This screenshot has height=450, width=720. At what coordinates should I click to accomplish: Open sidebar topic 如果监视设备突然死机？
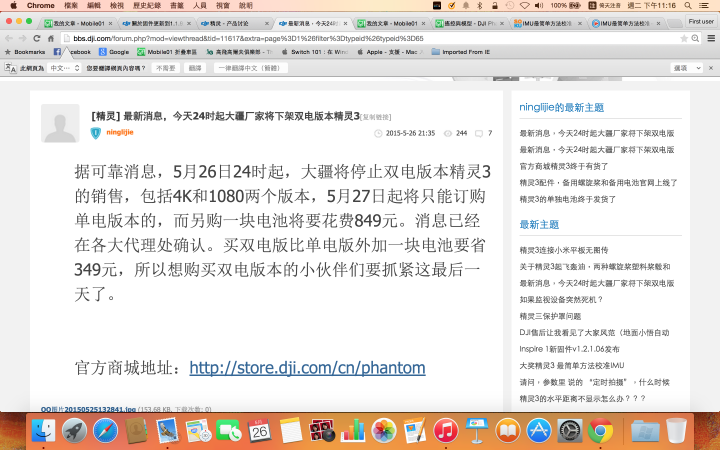tap(561, 300)
